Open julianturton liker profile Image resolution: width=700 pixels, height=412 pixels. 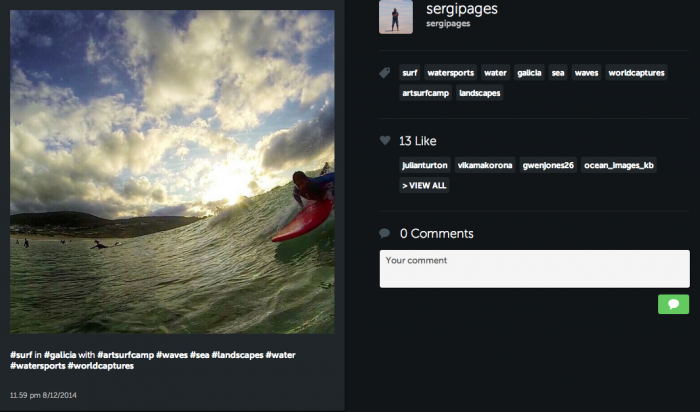(425, 165)
